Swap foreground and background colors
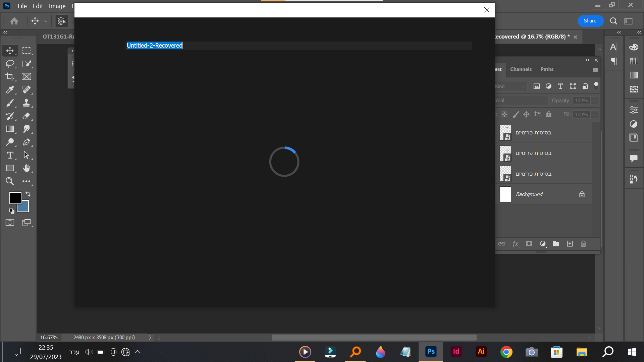The image size is (644, 362). [x=28, y=194]
